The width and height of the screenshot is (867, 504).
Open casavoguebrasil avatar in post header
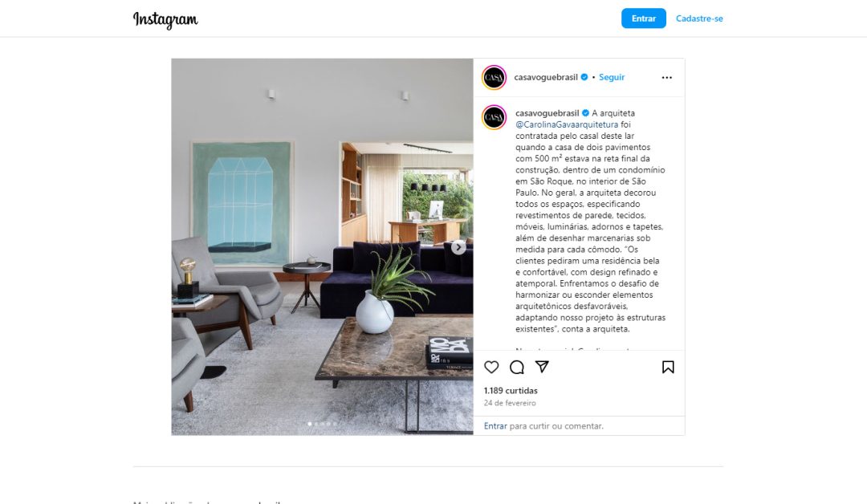(494, 77)
